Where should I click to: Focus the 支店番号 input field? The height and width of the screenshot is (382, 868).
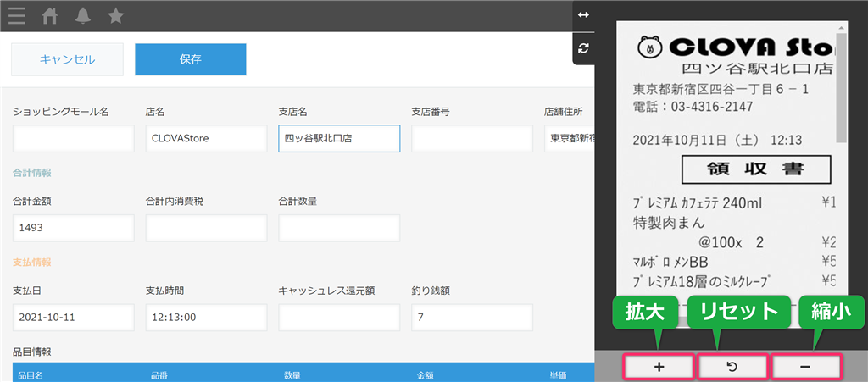(471, 138)
